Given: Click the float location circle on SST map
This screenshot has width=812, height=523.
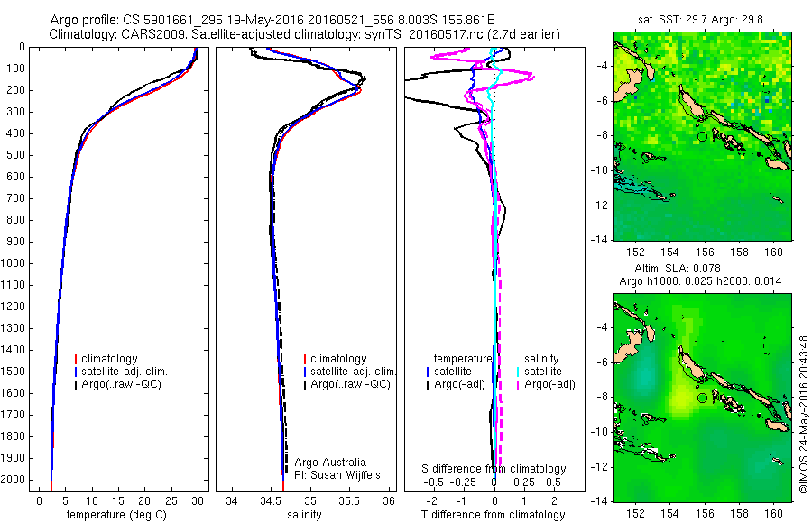Looking at the screenshot, I should point(702,137).
